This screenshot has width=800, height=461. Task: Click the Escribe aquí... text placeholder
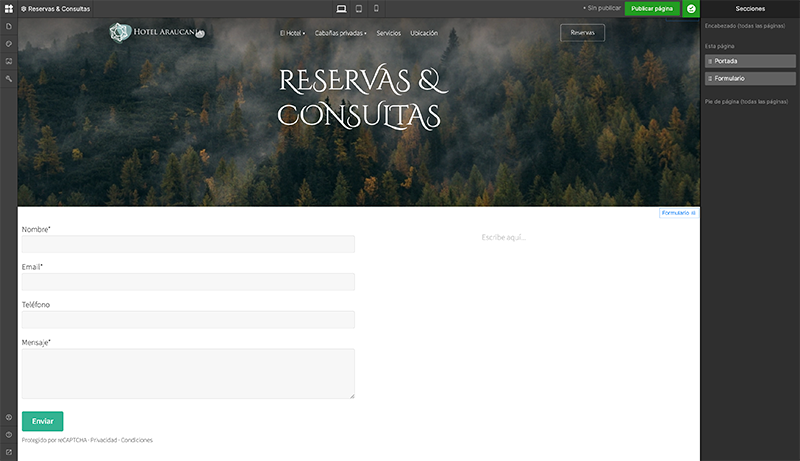point(504,237)
